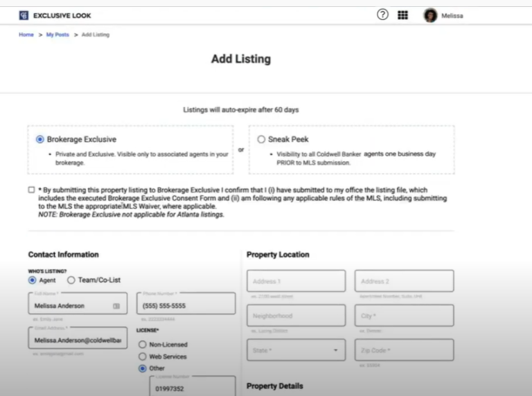Image resolution: width=532 pixels, height=396 pixels.
Task: Click the Address 1 input field
Action: pos(295,281)
